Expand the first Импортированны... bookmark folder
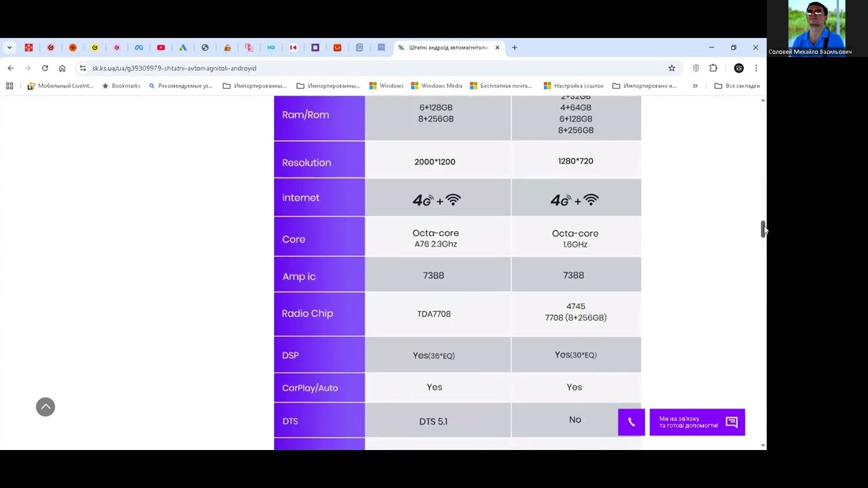 (254, 86)
